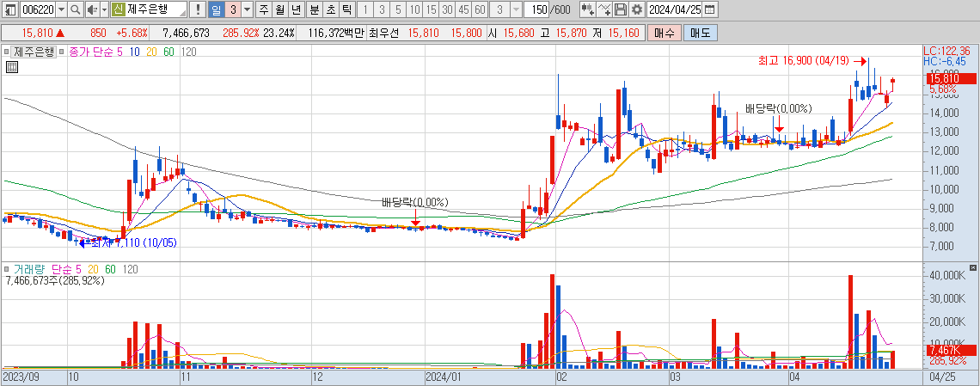The image size is (980, 386).
Task: Search stock with magnifier icon
Action: click(x=75, y=9)
